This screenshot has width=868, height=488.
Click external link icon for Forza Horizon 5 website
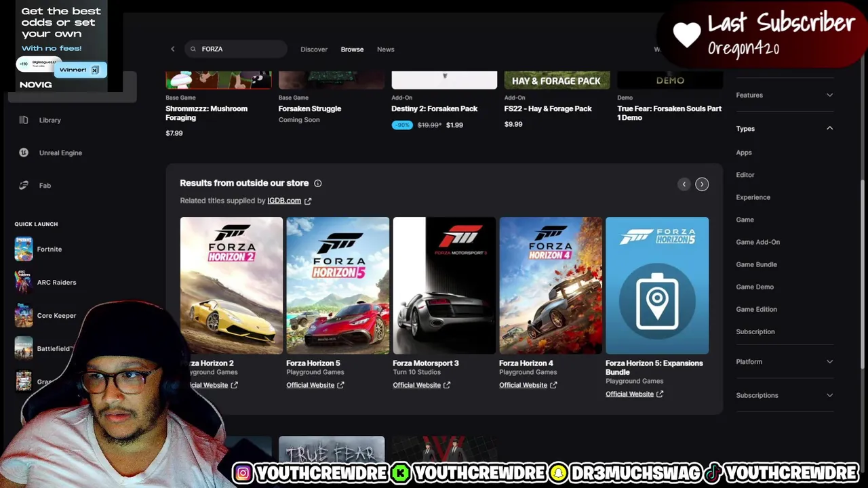340,385
